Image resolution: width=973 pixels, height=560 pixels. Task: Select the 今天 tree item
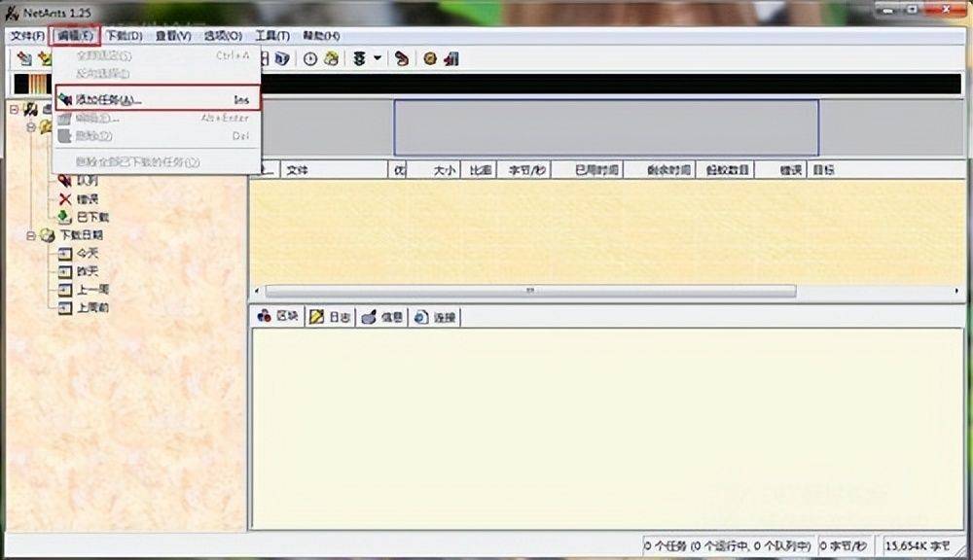pos(88,253)
